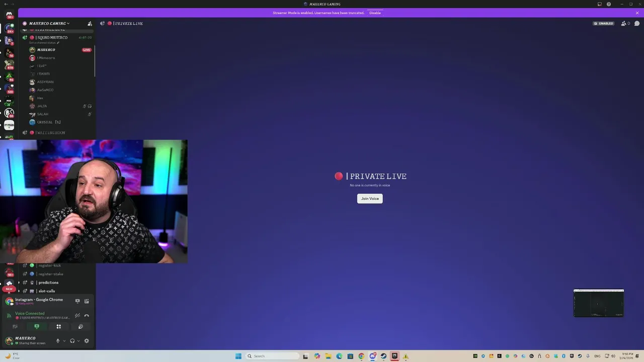This screenshot has width=644, height=362.
Task: Select WAITING ROOM voice channel
Action: (58, 133)
